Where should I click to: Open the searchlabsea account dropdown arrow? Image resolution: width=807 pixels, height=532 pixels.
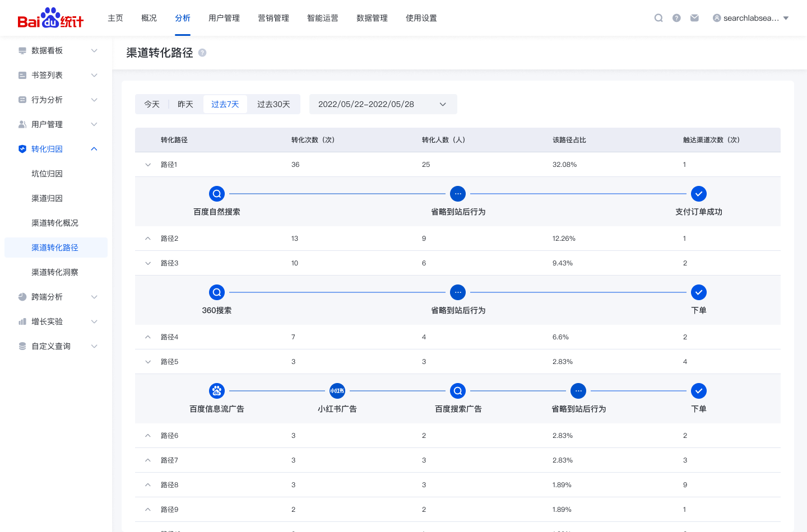(786, 18)
